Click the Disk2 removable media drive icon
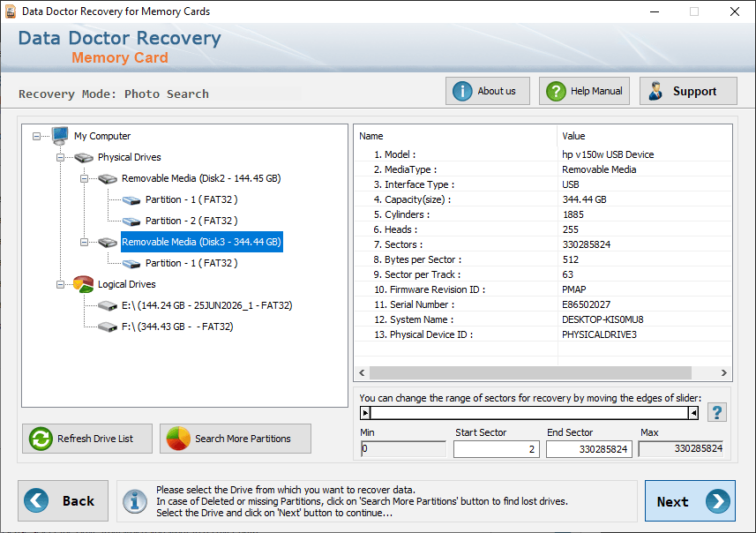This screenshot has height=533, width=756. point(108,178)
